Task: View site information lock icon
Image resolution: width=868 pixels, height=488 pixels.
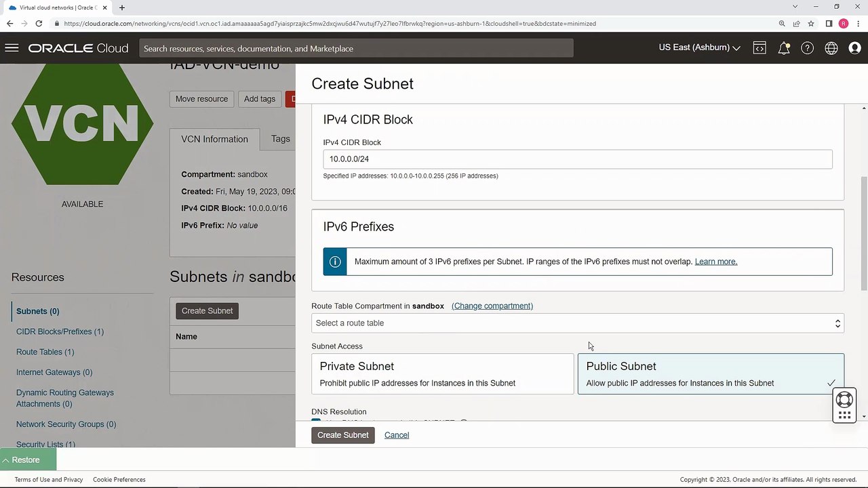Action: coord(57,23)
